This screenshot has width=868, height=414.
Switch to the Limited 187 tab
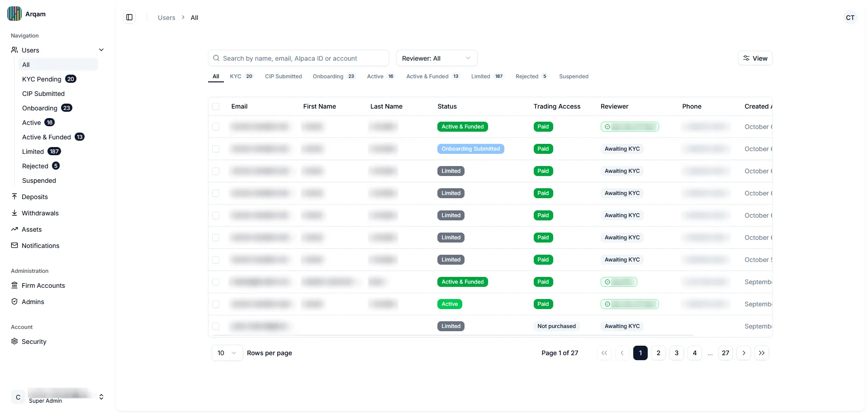pyautogui.click(x=487, y=76)
